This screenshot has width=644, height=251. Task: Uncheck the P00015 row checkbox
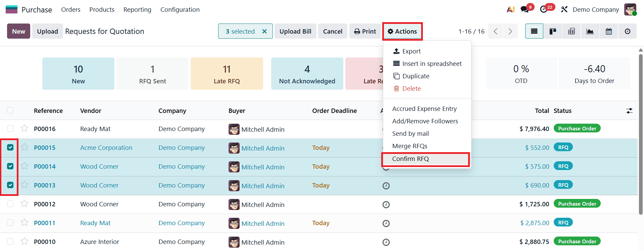pos(10,148)
